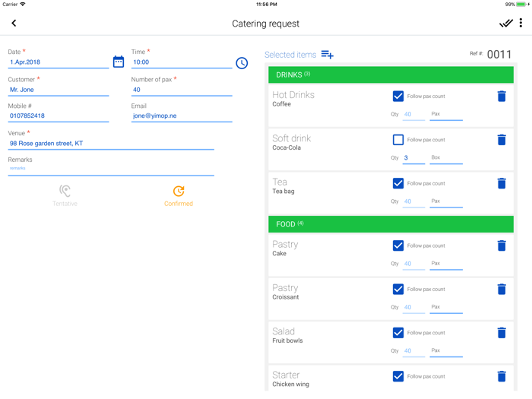The height and width of the screenshot is (399, 532).
Task: Tap the back arrow icon
Action: point(14,24)
